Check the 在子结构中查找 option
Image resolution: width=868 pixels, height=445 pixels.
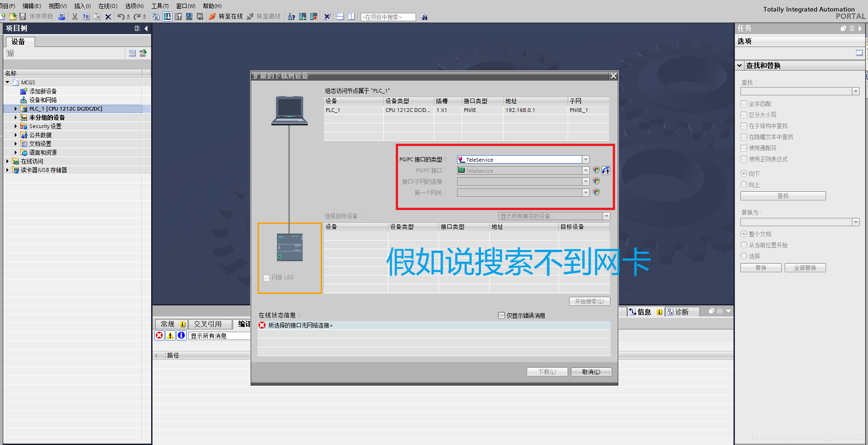point(744,126)
